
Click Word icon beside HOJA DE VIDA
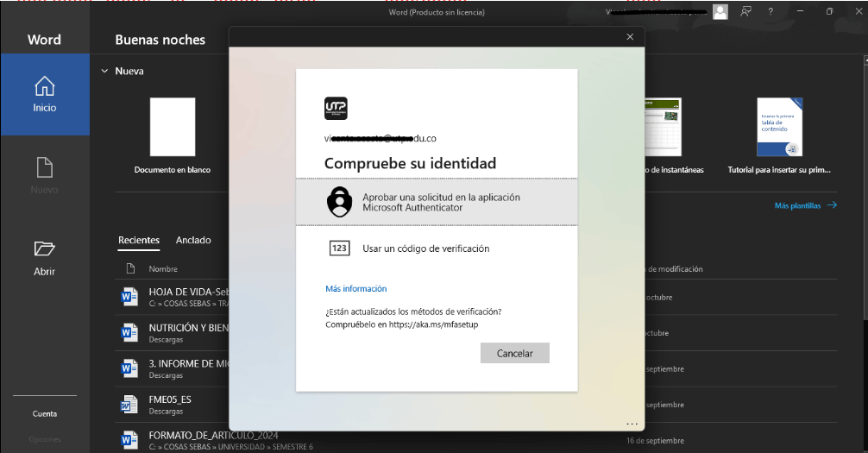[129, 297]
